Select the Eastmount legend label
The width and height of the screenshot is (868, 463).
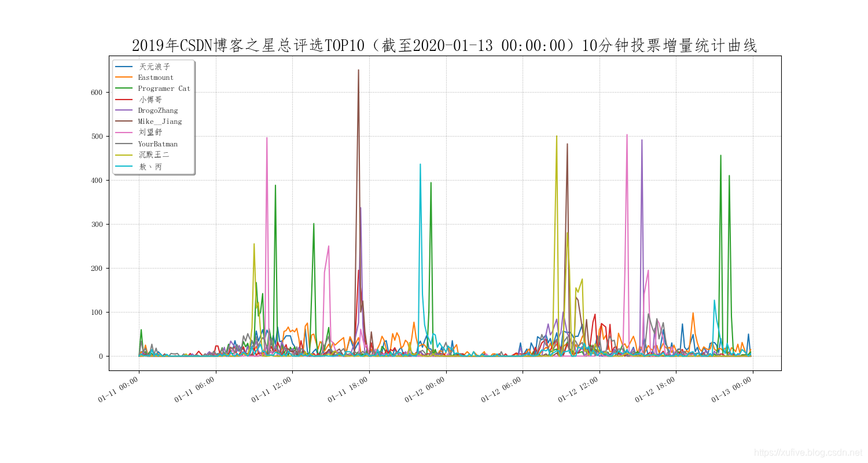point(156,78)
